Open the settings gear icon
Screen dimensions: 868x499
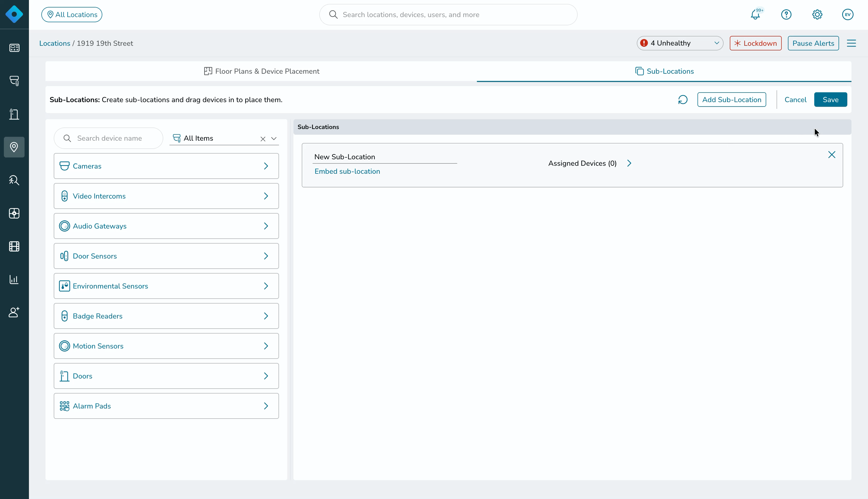817,14
